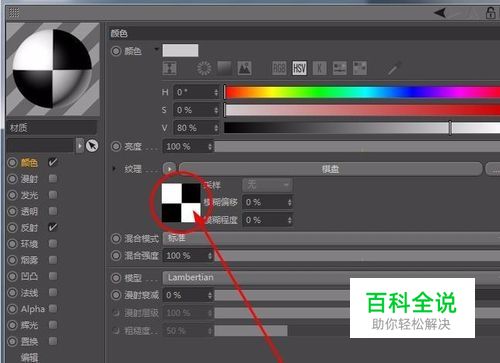This screenshot has height=363, width=500.
Task: Switch to the spectrum color mode
Action: pyautogui.click(x=224, y=68)
